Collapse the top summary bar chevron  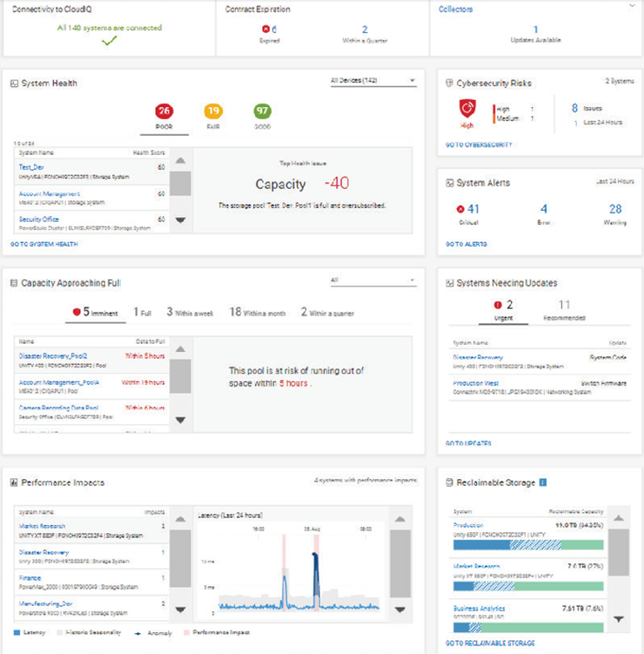point(631,6)
